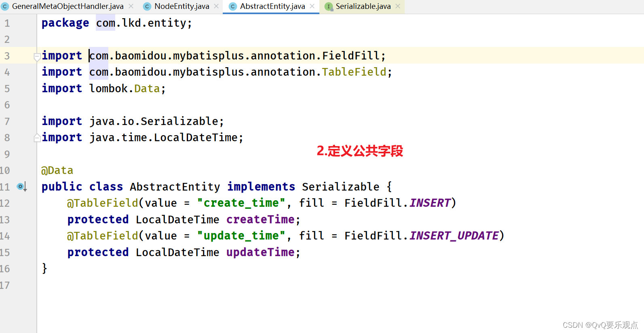Open the Serializable.java tab

click(x=363, y=6)
